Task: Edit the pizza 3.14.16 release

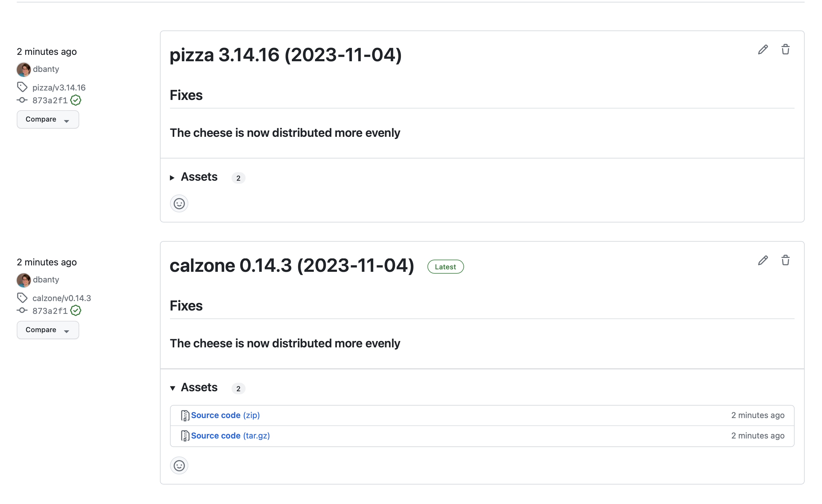Action: (x=763, y=49)
